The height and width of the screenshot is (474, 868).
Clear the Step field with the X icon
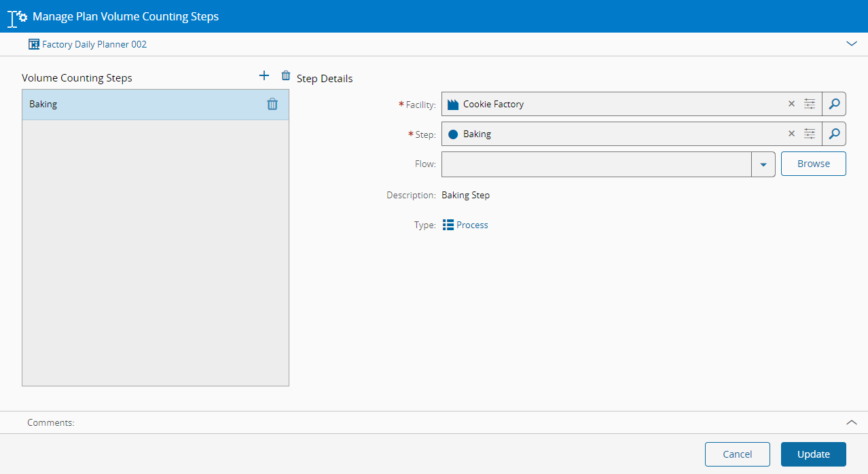pyautogui.click(x=791, y=134)
